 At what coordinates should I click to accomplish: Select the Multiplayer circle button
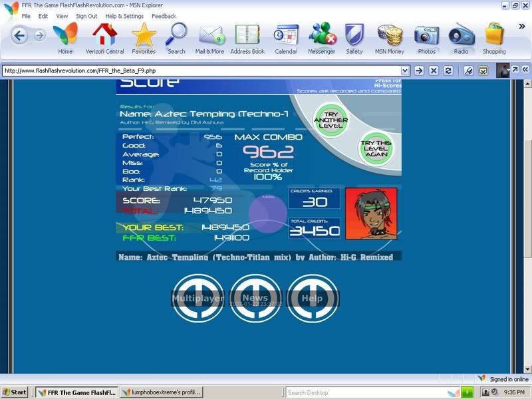point(198,299)
